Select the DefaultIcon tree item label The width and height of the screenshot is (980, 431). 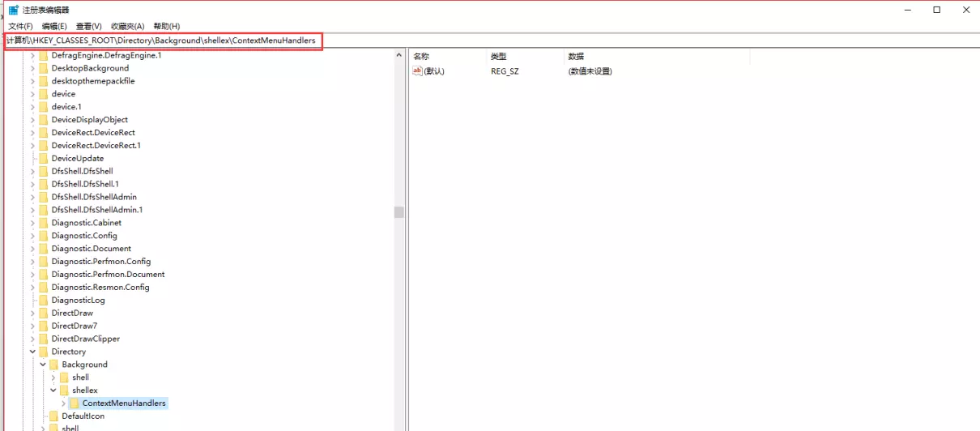pyautogui.click(x=83, y=416)
